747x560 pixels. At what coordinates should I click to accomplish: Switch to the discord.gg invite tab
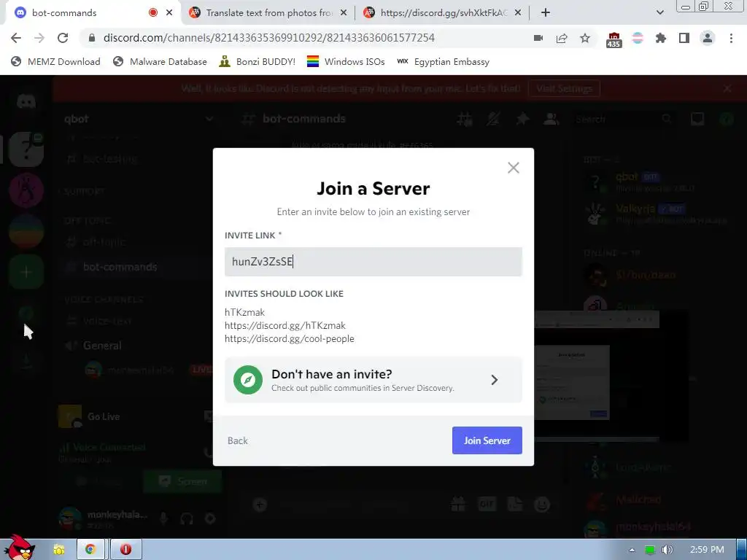click(x=444, y=13)
